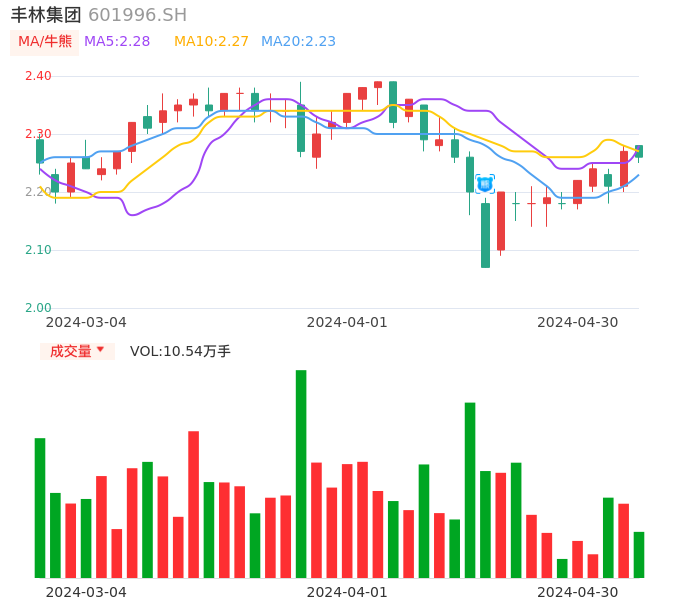The width and height of the screenshot is (686, 606).
Task: Click the blue bear marker icon on the chart
Action: (485, 184)
